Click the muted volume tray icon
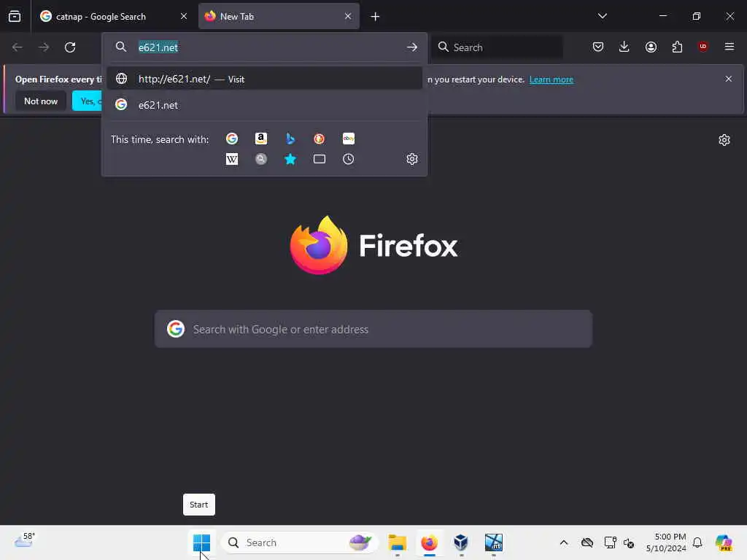 [x=629, y=543]
